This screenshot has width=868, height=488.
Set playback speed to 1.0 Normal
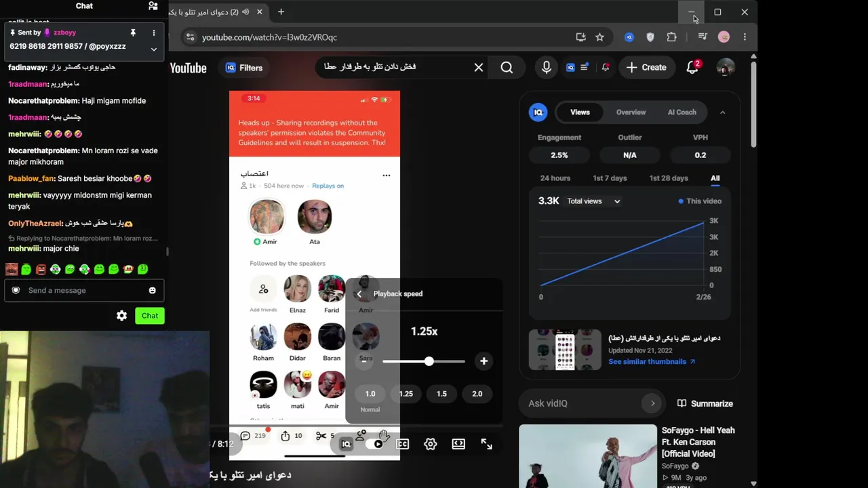[x=370, y=394]
